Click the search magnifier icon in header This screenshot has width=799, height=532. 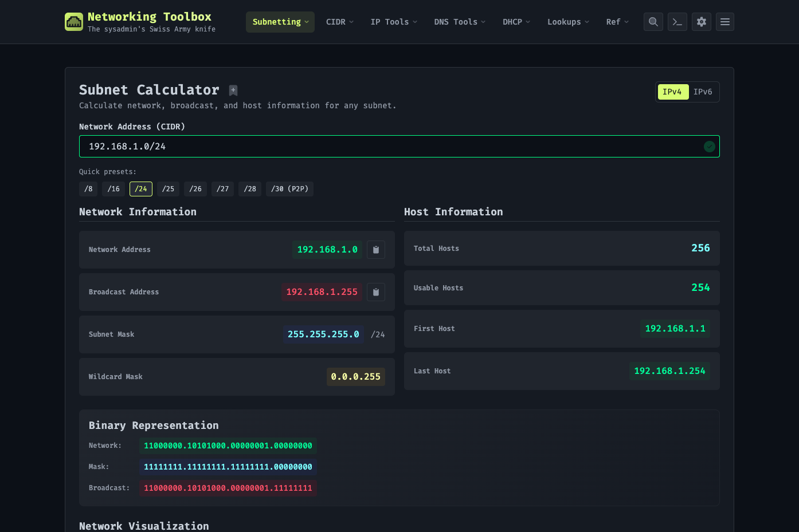[653, 22]
